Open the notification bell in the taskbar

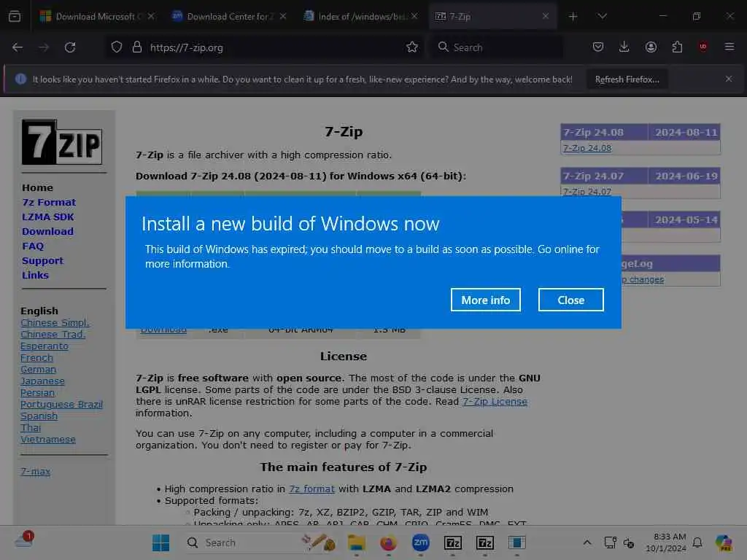click(x=697, y=542)
